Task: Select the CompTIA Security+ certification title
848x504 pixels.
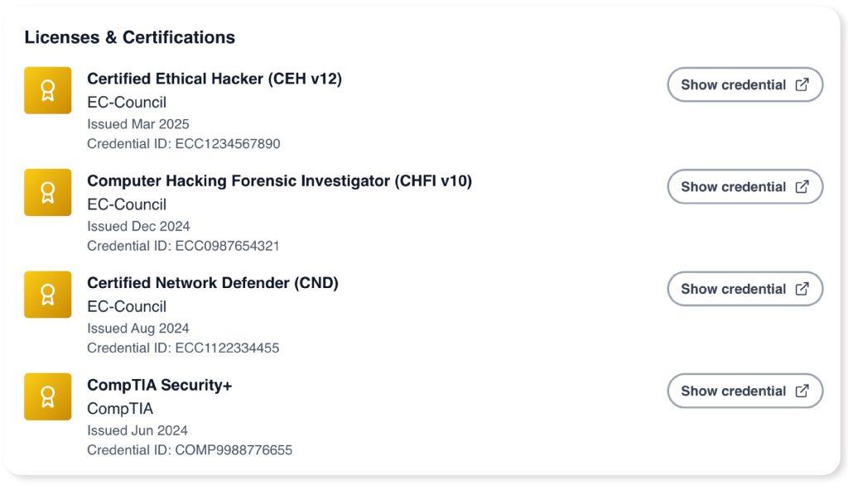Action: pyautogui.click(x=159, y=385)
